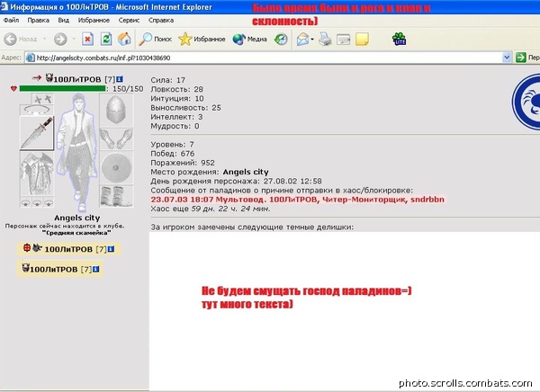Click the Angels city caption under figure
The height and width of the screenshot is (392, 540).
(77, 218)
